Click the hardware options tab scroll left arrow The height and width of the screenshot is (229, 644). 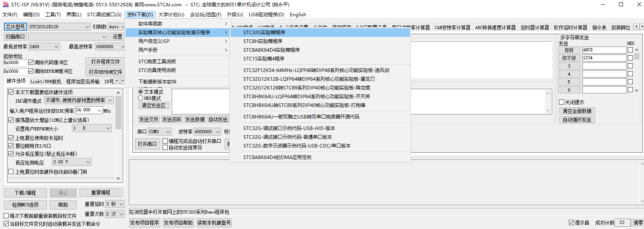point(117,81)
